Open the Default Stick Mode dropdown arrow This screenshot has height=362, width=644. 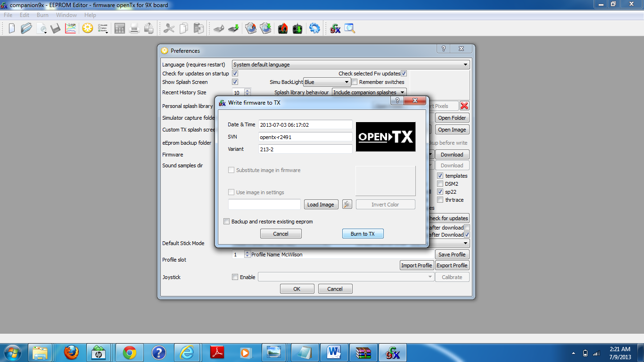coord(466,243)
